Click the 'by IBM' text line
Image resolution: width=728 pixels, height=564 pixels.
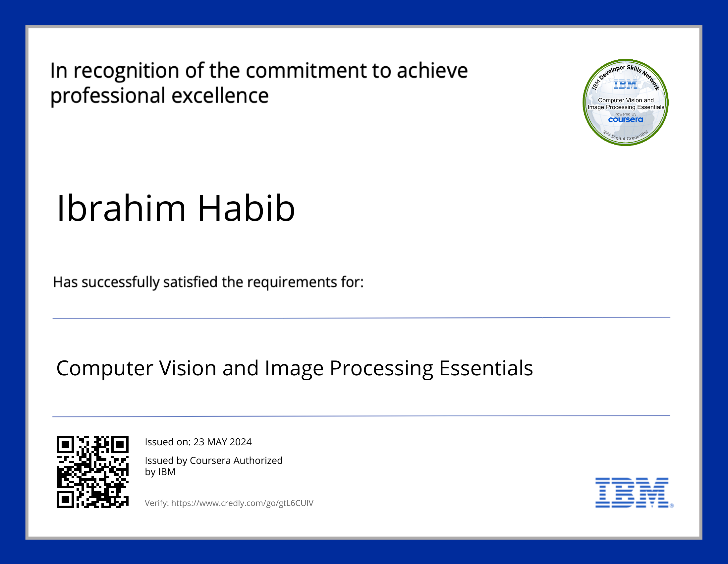(x=160, y=472)
